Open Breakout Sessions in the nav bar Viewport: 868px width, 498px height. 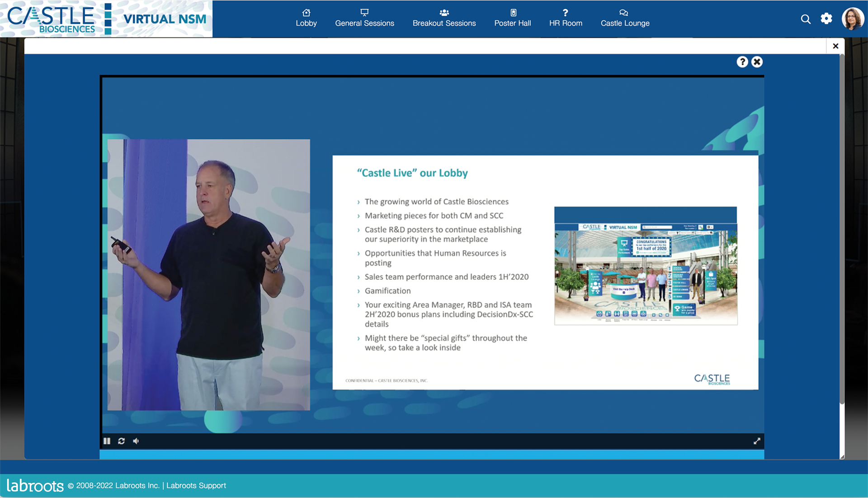[444, 19]
